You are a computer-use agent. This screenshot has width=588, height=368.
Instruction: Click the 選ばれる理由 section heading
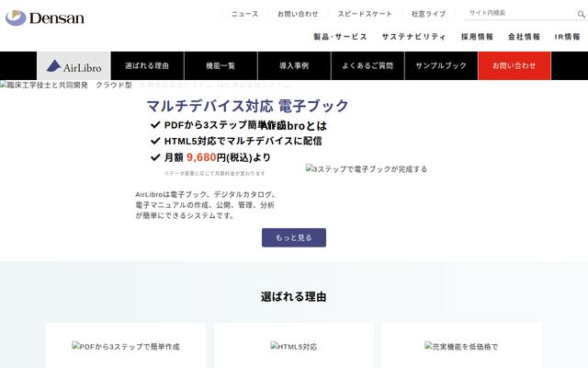coord(294,296)
